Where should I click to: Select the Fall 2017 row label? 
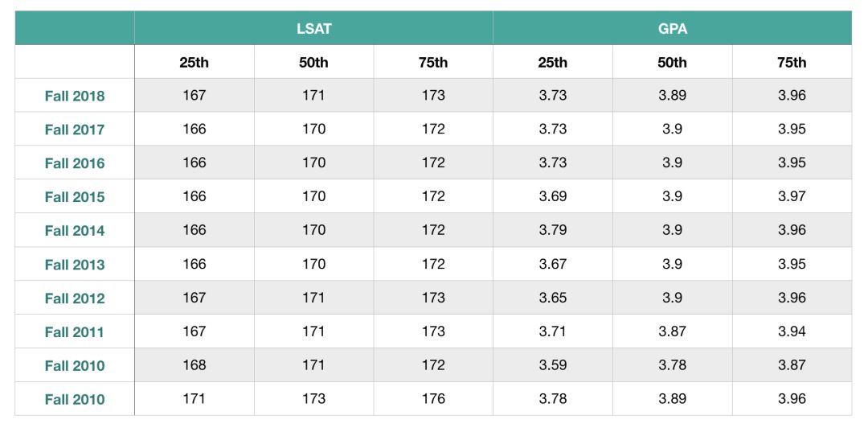[75, 130]
